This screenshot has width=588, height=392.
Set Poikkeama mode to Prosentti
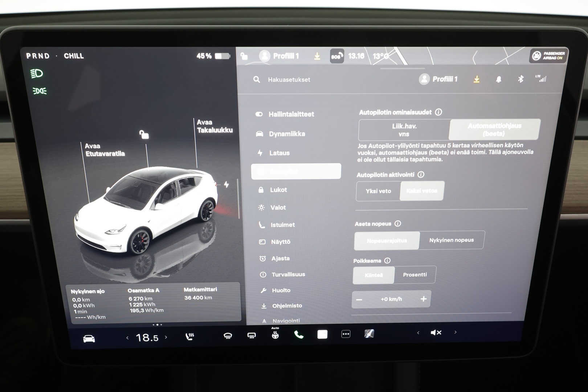415,275
